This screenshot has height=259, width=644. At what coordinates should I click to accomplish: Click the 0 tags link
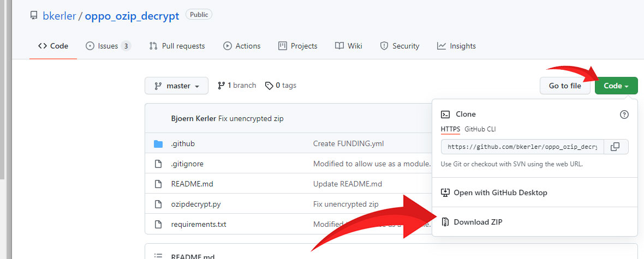[281, 86]
